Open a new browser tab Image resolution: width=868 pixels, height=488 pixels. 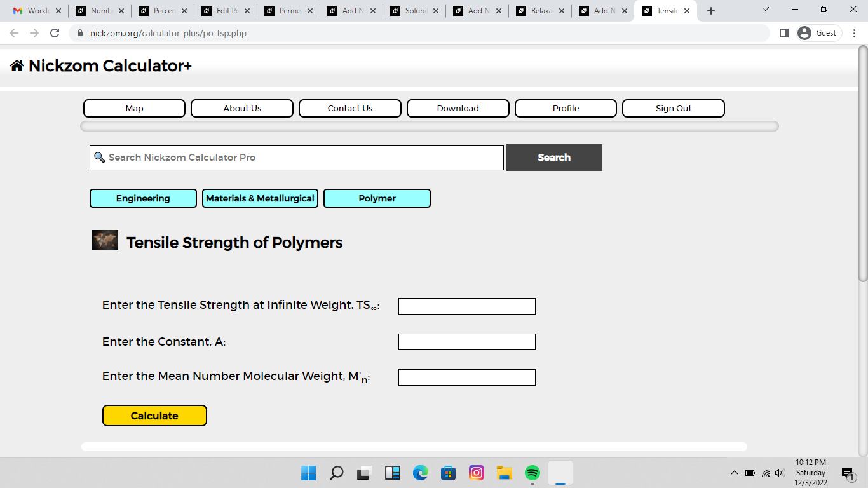tap(711, 11)
